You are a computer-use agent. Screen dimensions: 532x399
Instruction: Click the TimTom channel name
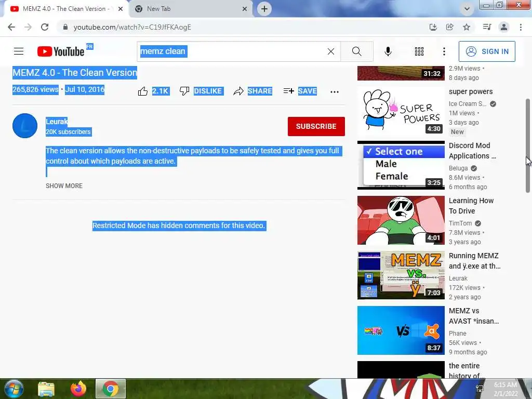460,223
